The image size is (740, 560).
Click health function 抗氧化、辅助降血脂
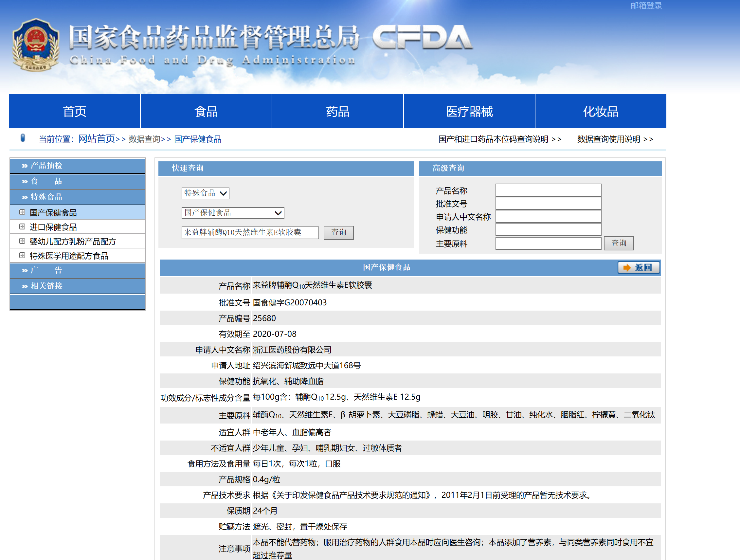(288, 381)
